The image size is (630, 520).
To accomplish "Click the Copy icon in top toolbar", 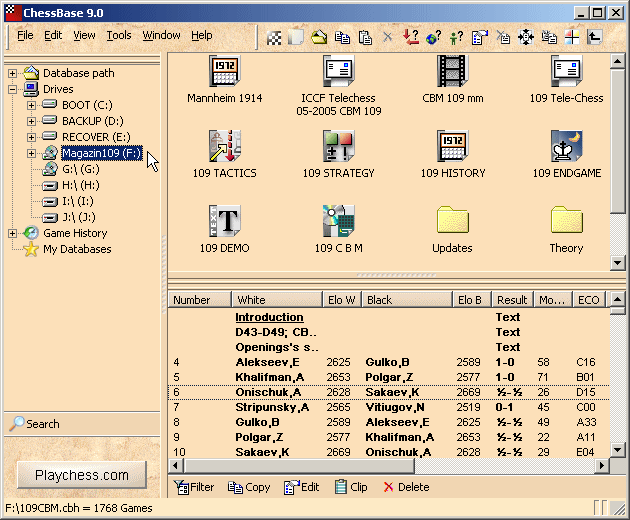I will click(x=342, y=38).
